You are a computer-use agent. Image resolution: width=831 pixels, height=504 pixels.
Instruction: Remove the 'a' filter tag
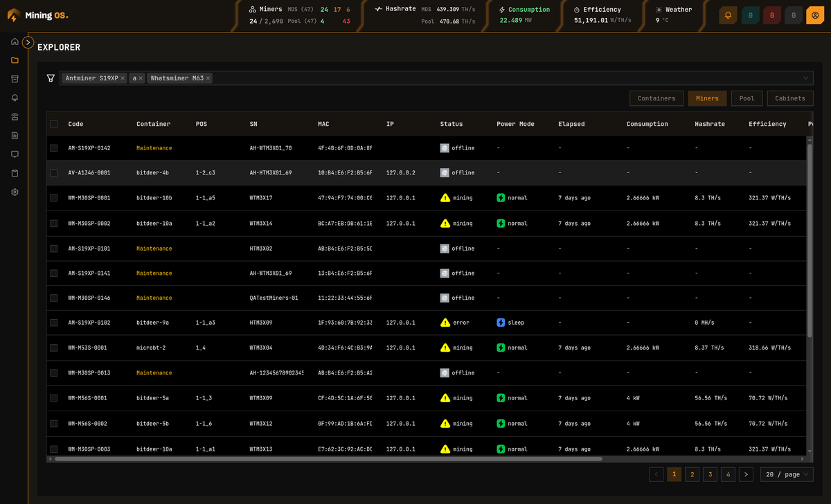(x=141, y=78)
